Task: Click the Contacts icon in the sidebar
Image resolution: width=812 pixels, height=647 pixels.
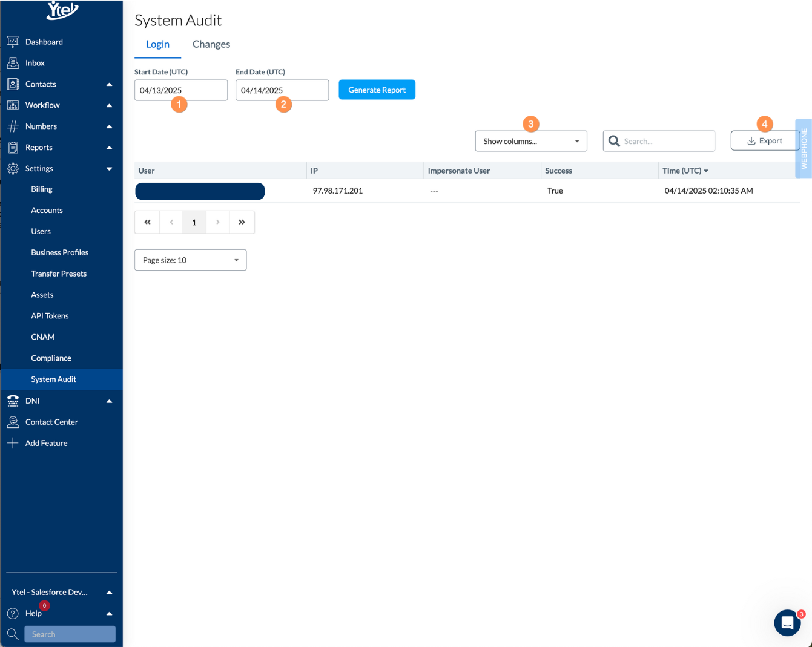Action: [13, 84]
